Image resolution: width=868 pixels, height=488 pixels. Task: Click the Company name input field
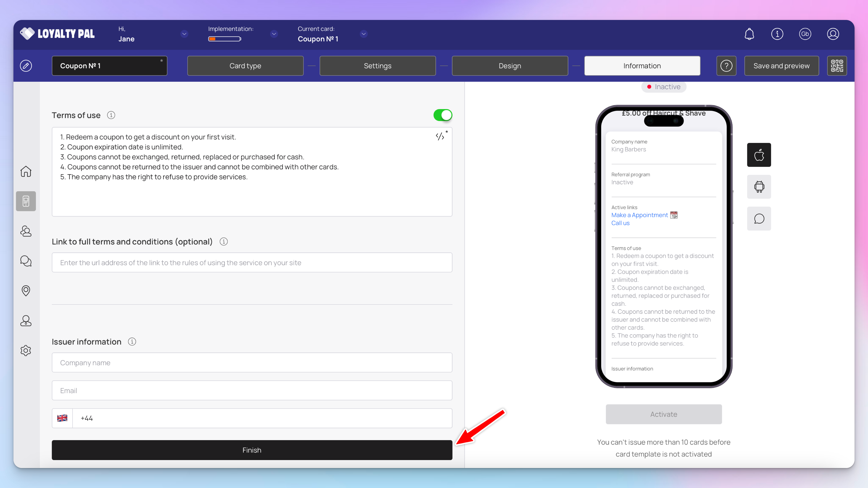tap(252, 363)
